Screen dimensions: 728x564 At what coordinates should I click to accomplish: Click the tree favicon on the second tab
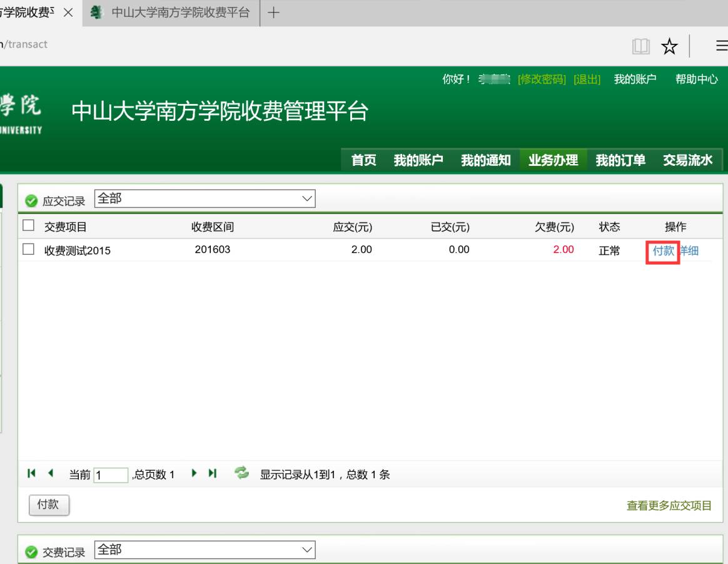coord(96,13)
